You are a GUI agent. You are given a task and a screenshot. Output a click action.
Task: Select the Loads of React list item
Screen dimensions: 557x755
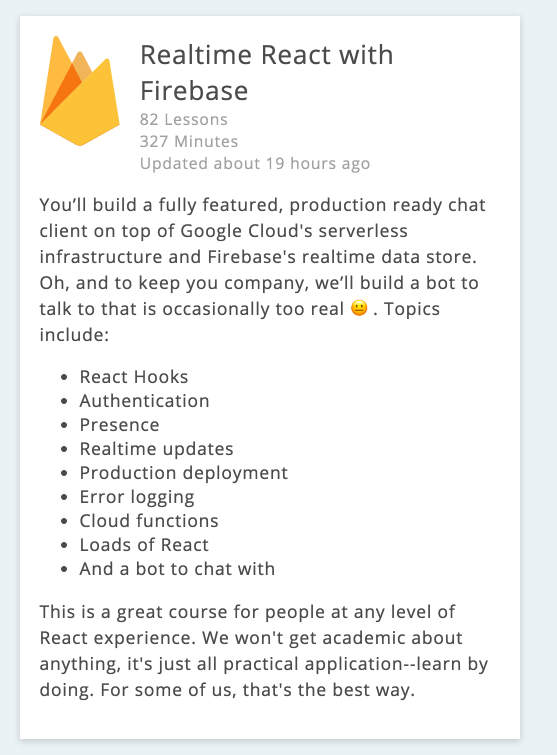[x=144, y=545]
